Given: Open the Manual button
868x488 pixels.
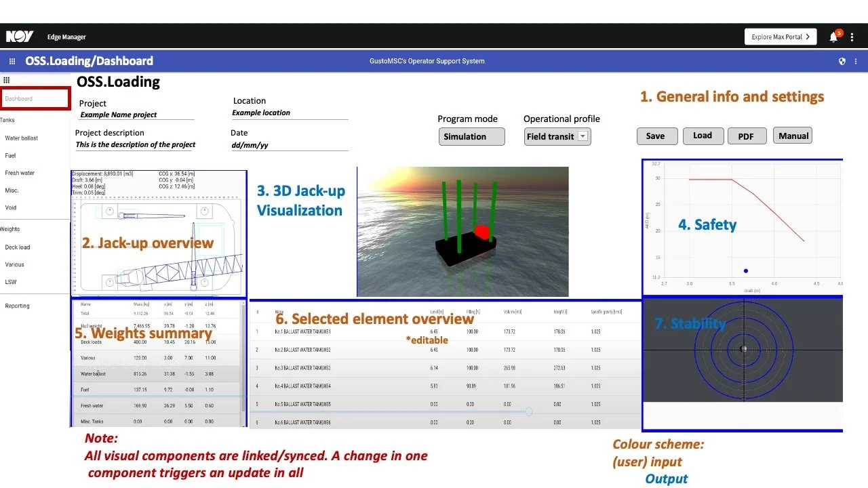Looking at the screenshot, I should pos(793,136).
